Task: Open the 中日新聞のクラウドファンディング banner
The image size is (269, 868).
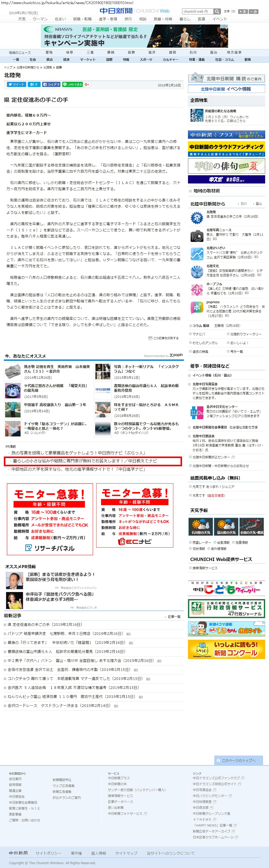Action: coord(226,149)
